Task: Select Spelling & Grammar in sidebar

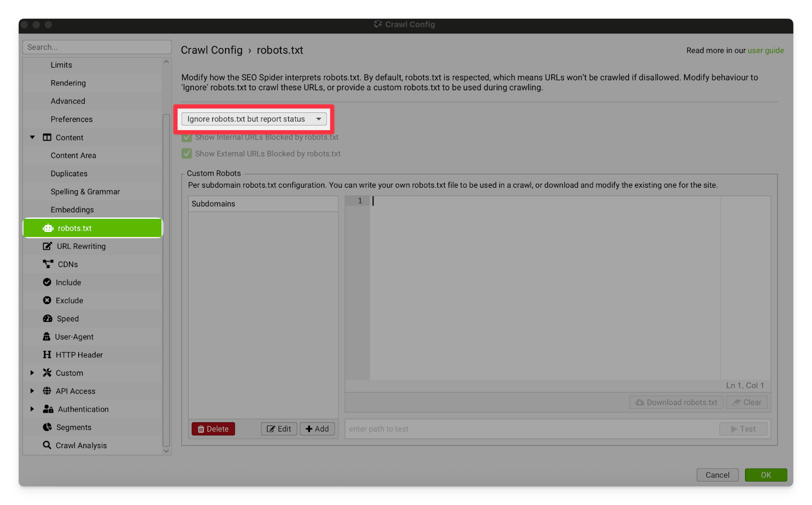Action: (85, 192)
